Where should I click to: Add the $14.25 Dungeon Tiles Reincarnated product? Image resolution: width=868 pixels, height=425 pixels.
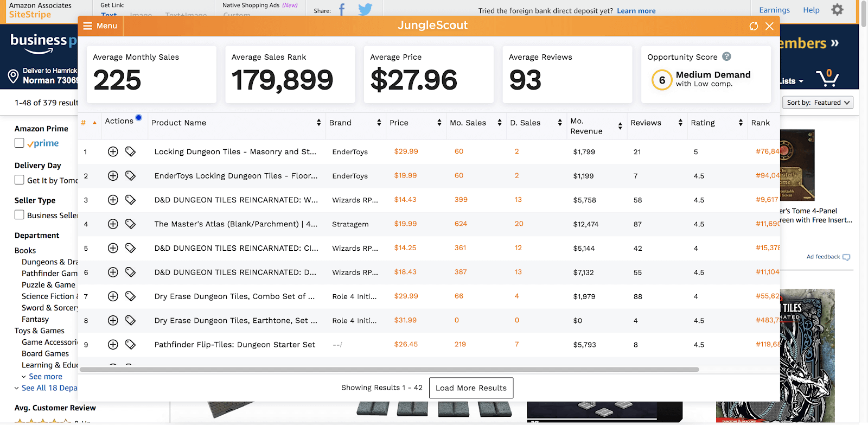point(113,248)
